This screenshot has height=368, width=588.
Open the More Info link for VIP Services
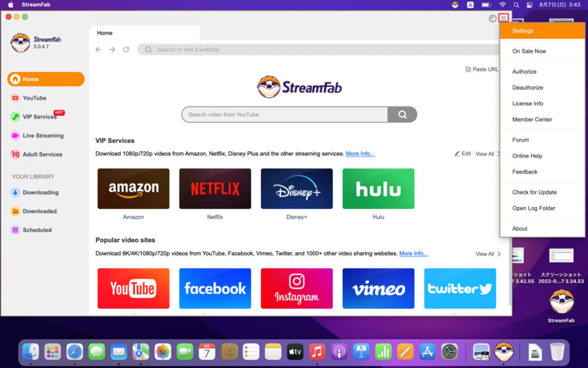[360, 154]
